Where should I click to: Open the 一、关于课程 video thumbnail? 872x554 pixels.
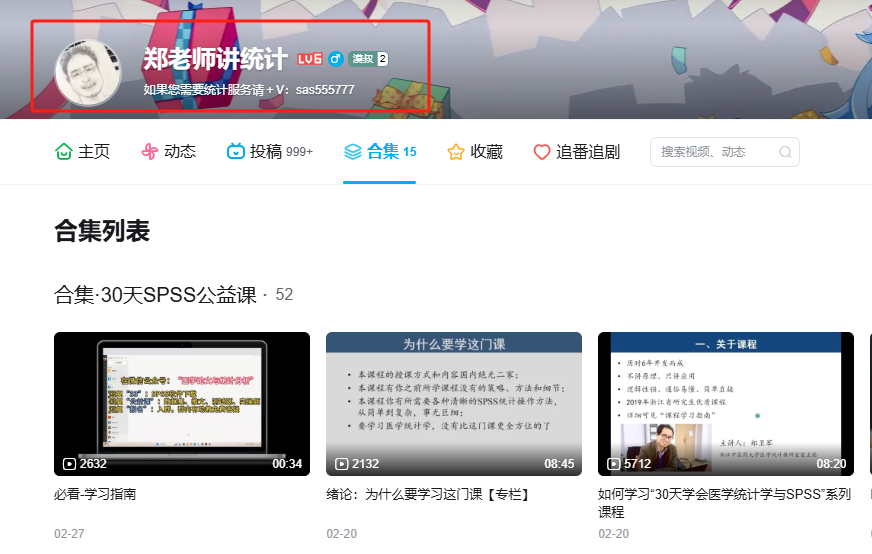pyautogui.click(x=726, y=404)
